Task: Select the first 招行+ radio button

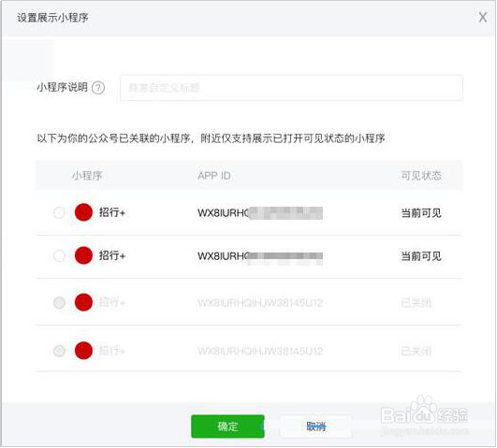Action: [59, 212]
